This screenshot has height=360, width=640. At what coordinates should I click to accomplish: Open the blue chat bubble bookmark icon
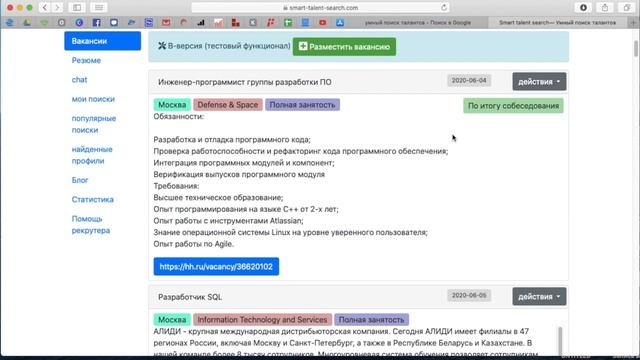tap(114, 23)
